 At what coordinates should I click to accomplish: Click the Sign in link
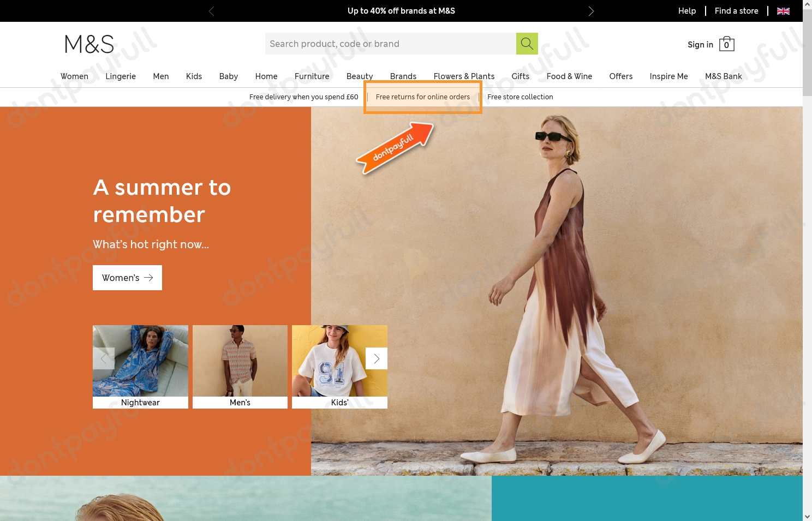click(700, 44)
